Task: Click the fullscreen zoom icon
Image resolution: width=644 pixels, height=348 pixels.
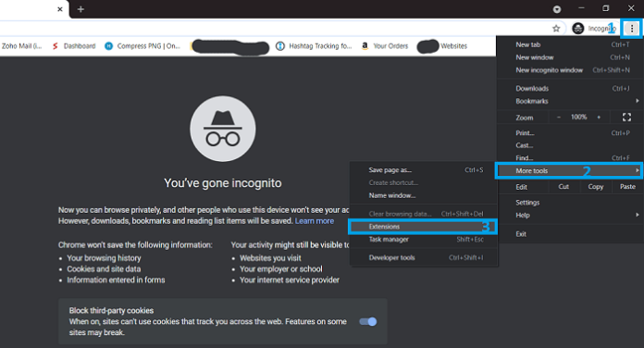Action: (626, 118)
